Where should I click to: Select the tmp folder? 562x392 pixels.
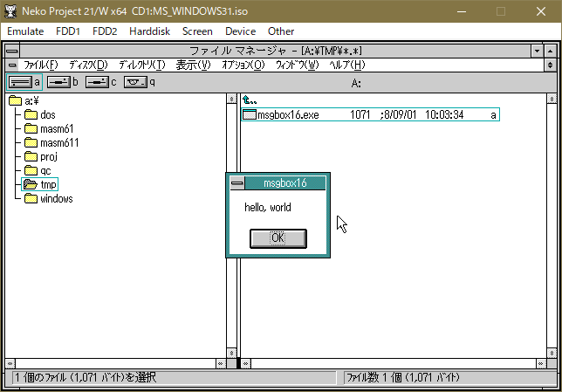pyautogui.click(x=39, y=184)
